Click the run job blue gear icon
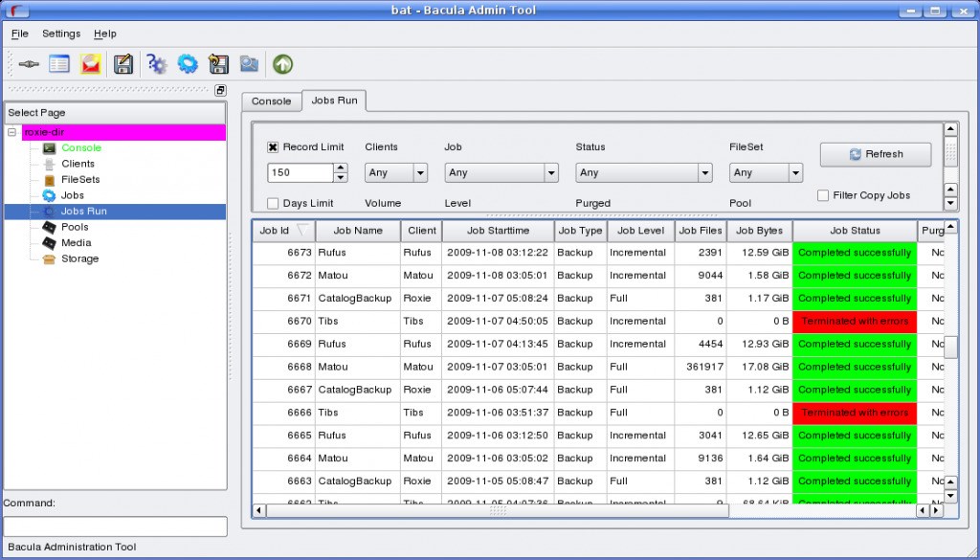Screen dimensions: 980x560 [x=188, y=64]
